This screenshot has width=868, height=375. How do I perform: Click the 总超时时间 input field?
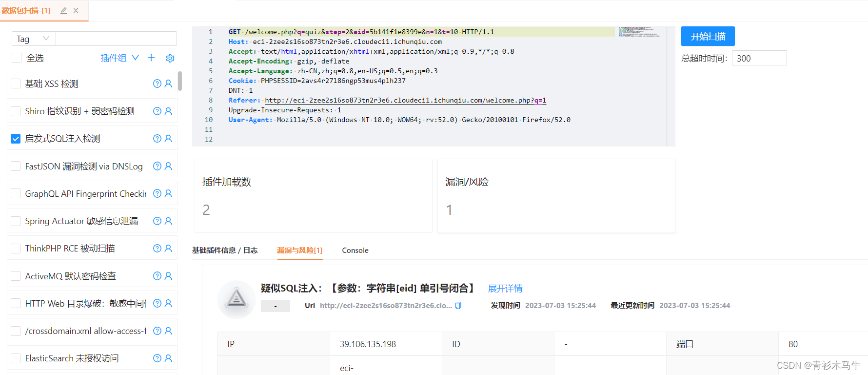[x=759, y=58]
